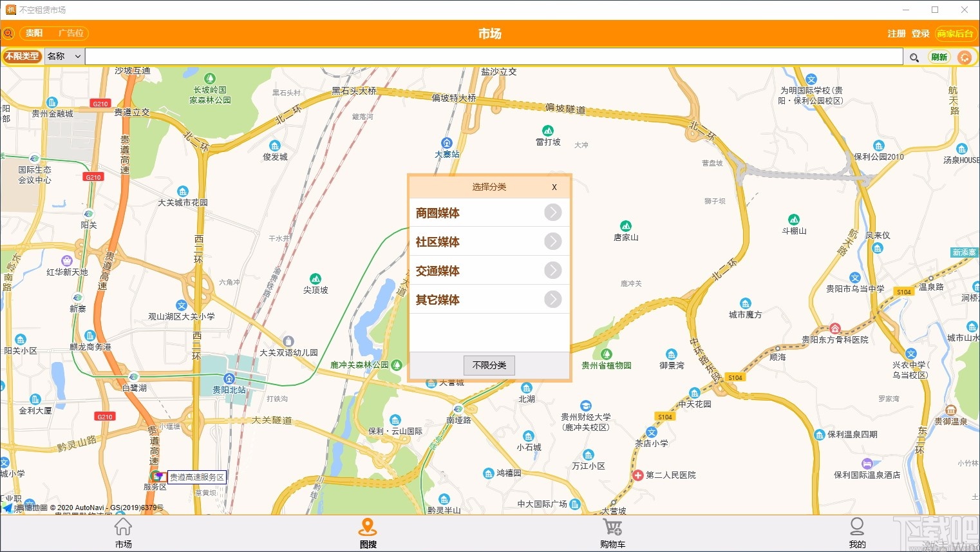Click the 贵阳东方骨科医院 hospital marker
This screenshot has width=980, height=552.
[835, 328]
